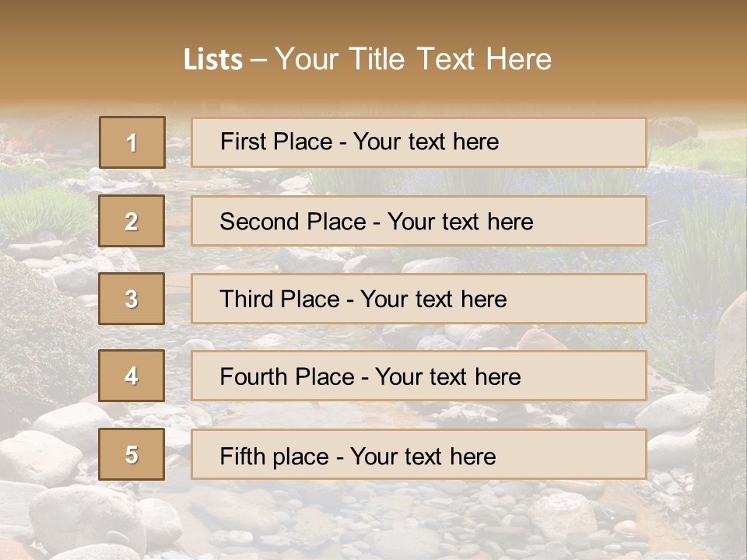Viewport: 747px width, 560px height.
Task: Click the First Place text bar
Action: pos(419,142)
